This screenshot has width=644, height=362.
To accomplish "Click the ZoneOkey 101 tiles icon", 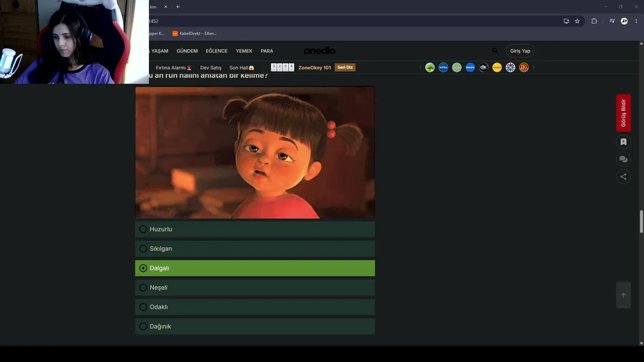I will pyautogui.click(x=282, y=67).
